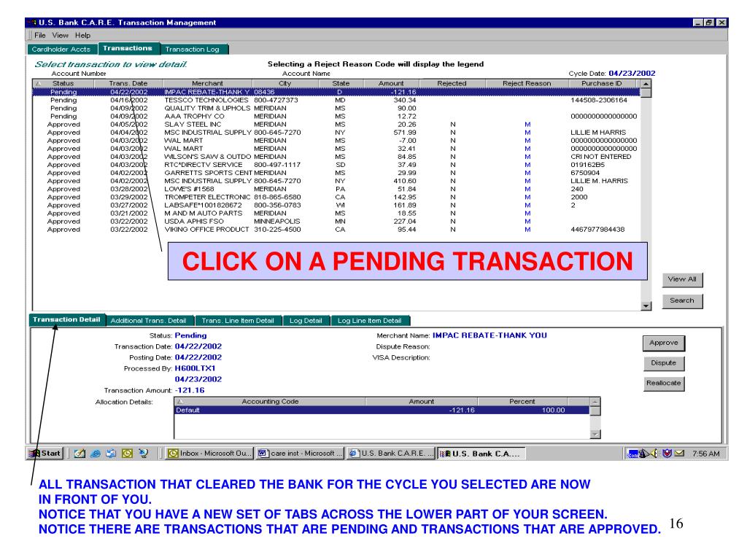747x560 pixels.
Task: Select RTC*DIRECTV SERVICE transaction row
Action: pyautogui.click(x=336, y=165)
